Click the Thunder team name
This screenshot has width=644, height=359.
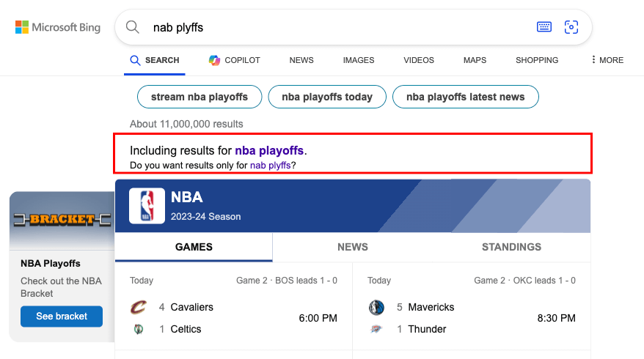[427, 329]
